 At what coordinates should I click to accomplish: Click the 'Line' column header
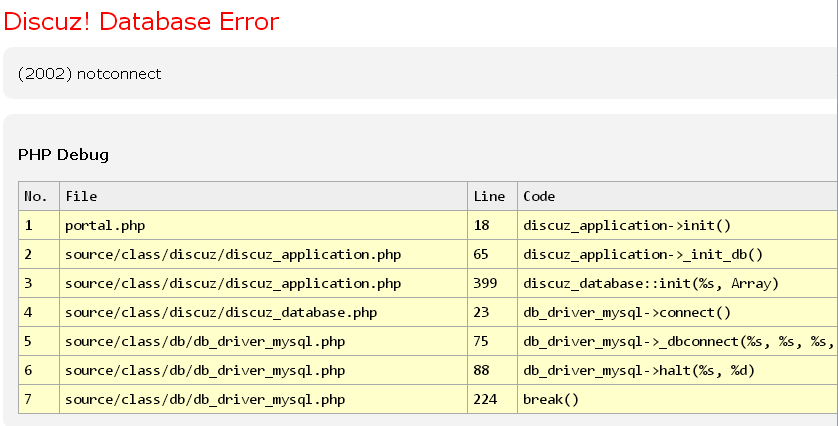coord(492,196)
